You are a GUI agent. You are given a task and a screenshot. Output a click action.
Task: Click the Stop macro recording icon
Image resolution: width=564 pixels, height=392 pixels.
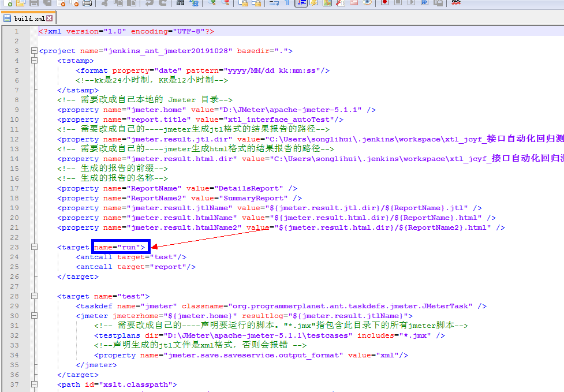tap(398, 3)
